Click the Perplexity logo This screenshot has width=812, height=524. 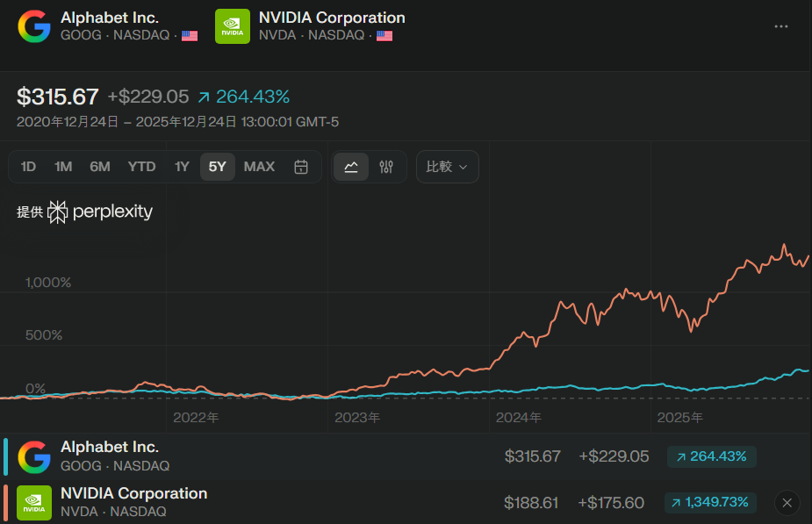pos(100,212)
